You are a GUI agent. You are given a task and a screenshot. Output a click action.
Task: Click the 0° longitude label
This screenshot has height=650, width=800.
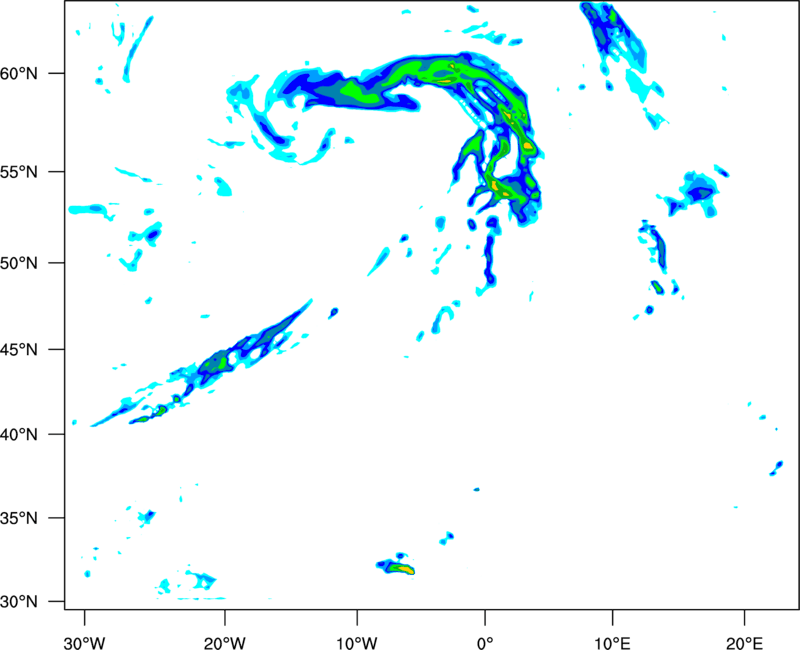click(x=485, y=643)
